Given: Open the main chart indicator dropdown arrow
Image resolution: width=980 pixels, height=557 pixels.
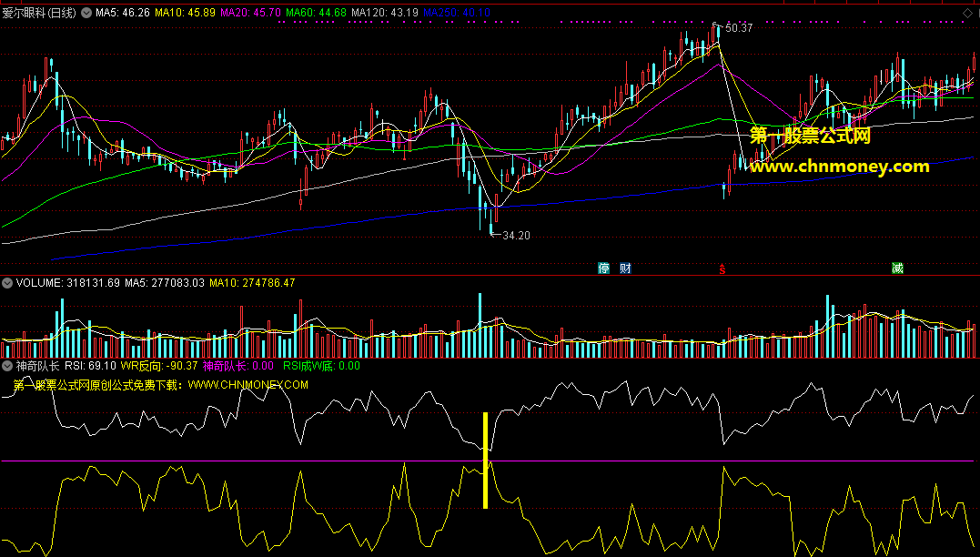Looking at the screenshot, I should (x=86, y=13).
